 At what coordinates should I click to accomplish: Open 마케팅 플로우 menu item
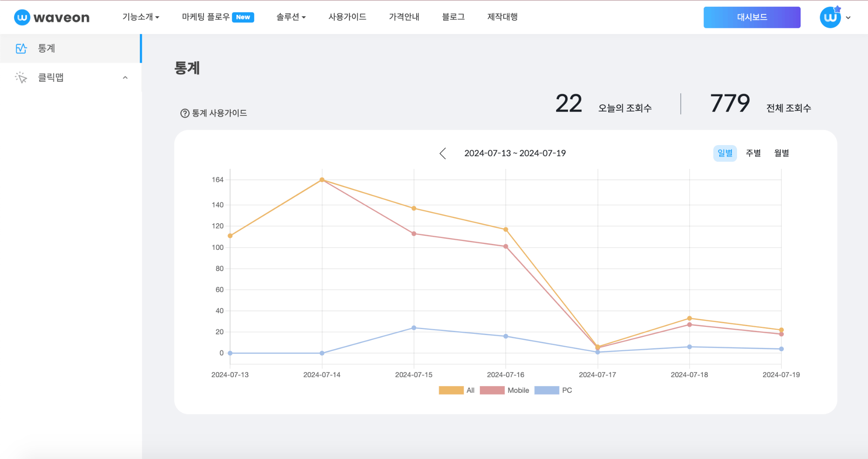pyautogui.click(x=206, y=17)
